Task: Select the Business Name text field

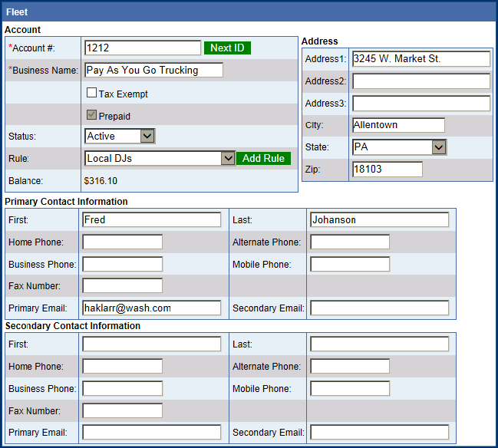Action: pos(153,70)
